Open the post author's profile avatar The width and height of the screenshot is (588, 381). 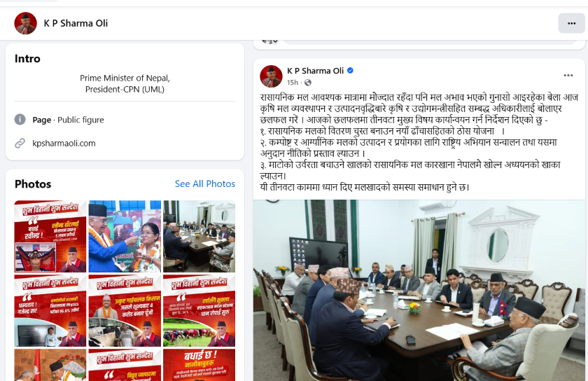tap(271, 76)
